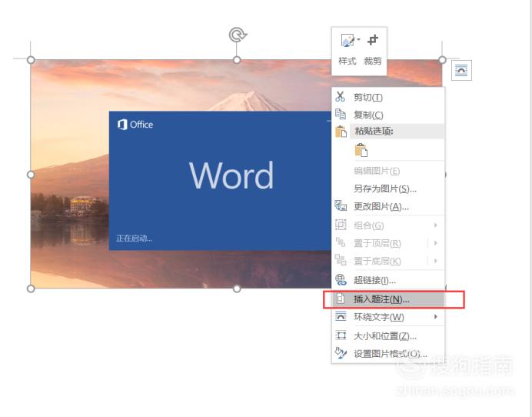This screenshot has height=417, width=532.
Task: Click the Bring to Front icon
Action: coord(341,242)
